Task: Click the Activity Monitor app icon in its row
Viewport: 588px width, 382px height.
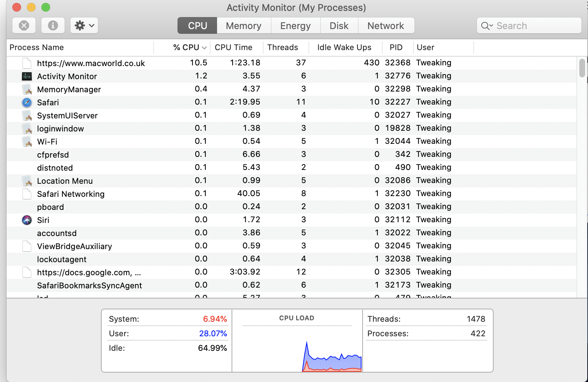Action: click(26, 76)
